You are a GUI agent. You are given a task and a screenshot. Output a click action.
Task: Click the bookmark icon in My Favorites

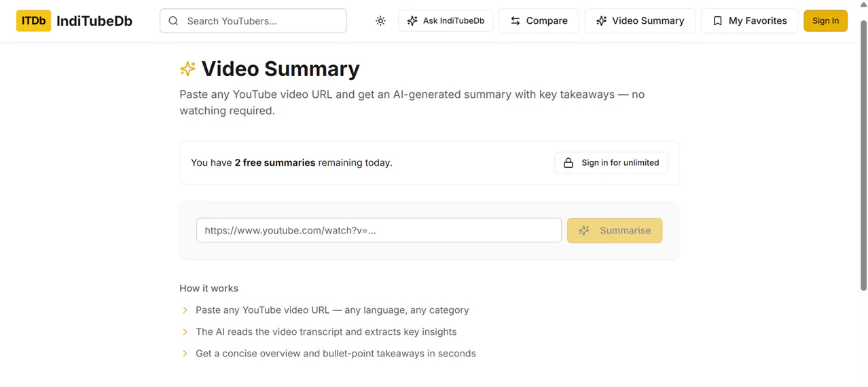[717, 21]
